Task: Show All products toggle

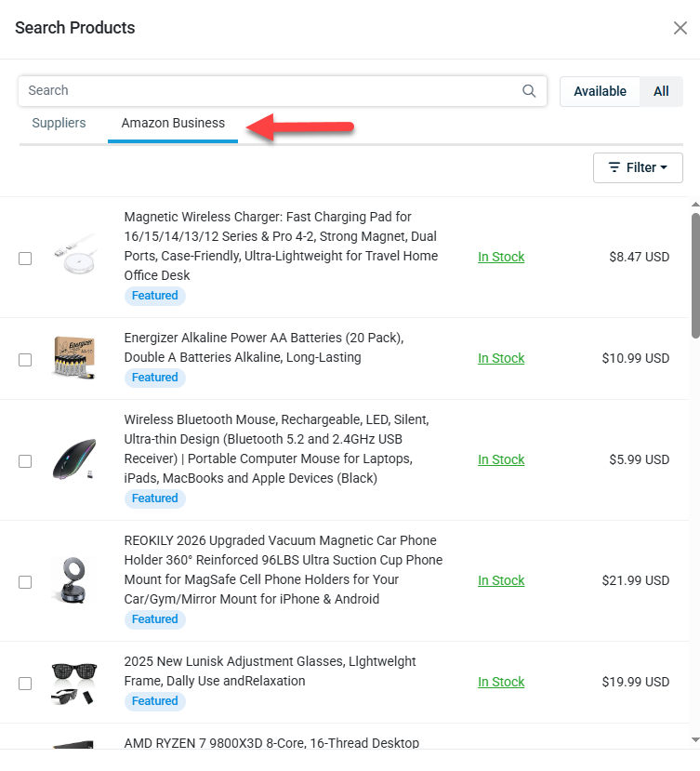Action: click(661, 91)
